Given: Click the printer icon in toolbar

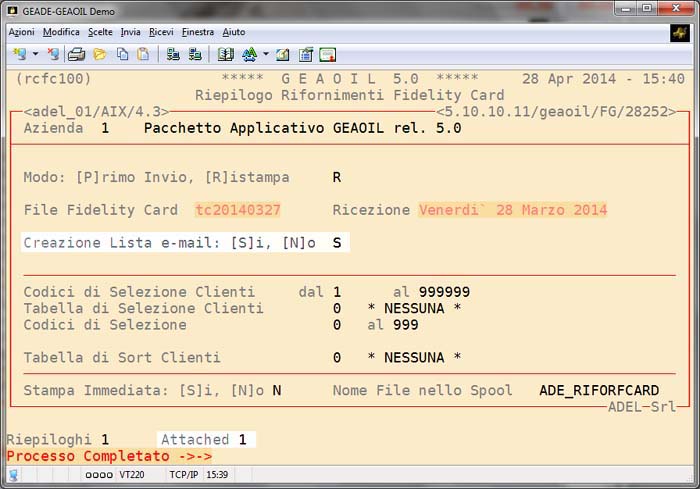Looking at the screenshot, I should pos(76,54).
